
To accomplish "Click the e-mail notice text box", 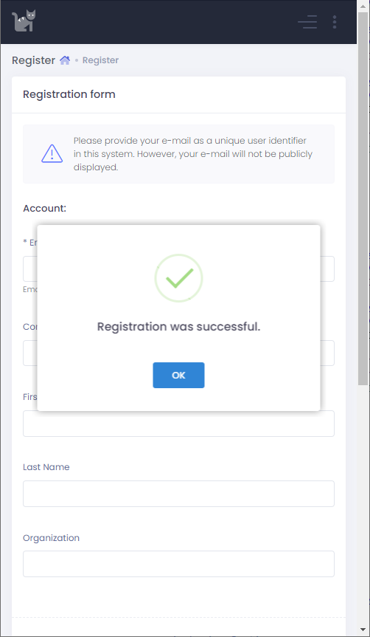I will tap(178, 154).
